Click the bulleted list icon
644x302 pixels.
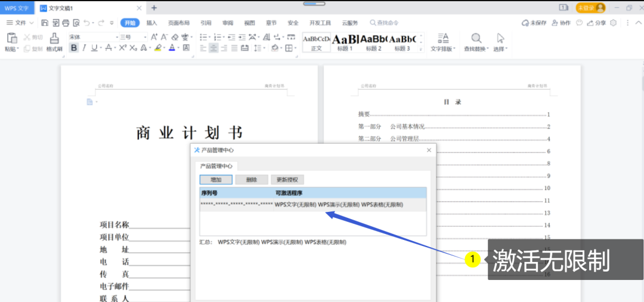(x=203, y=37)
